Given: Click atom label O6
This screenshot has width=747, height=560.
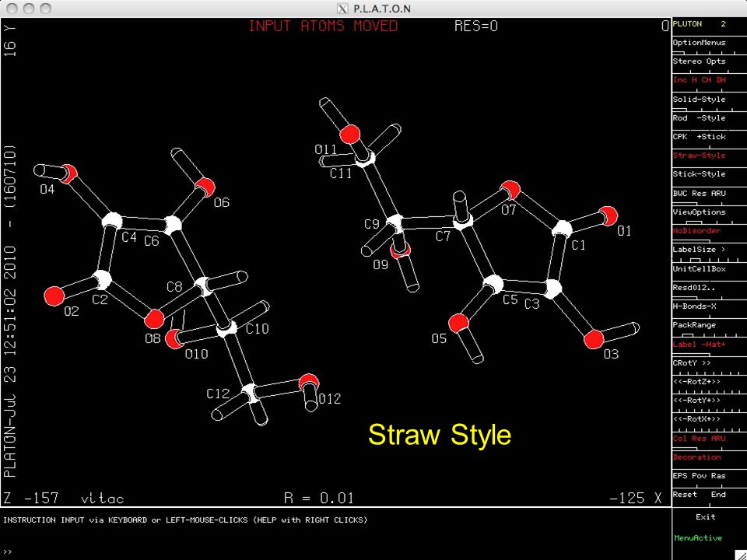Looking at the screenshot, I should [x=222, y=203].
